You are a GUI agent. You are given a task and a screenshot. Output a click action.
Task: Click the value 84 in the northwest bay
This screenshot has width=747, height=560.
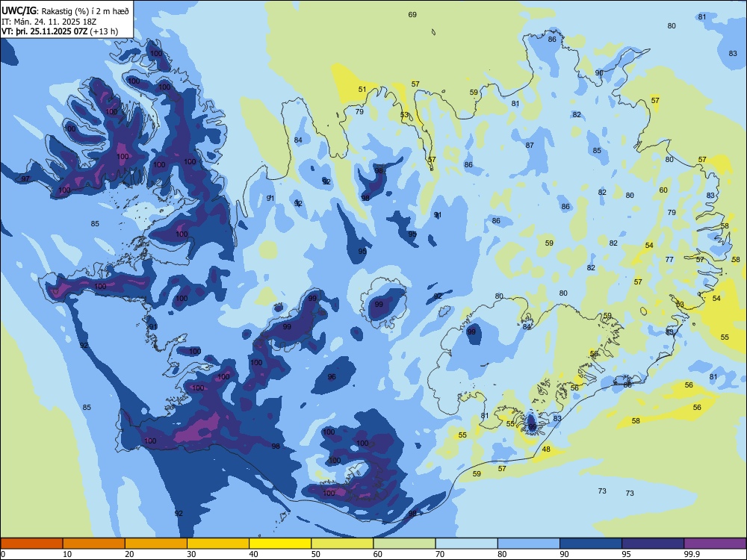tap(298, 140)
